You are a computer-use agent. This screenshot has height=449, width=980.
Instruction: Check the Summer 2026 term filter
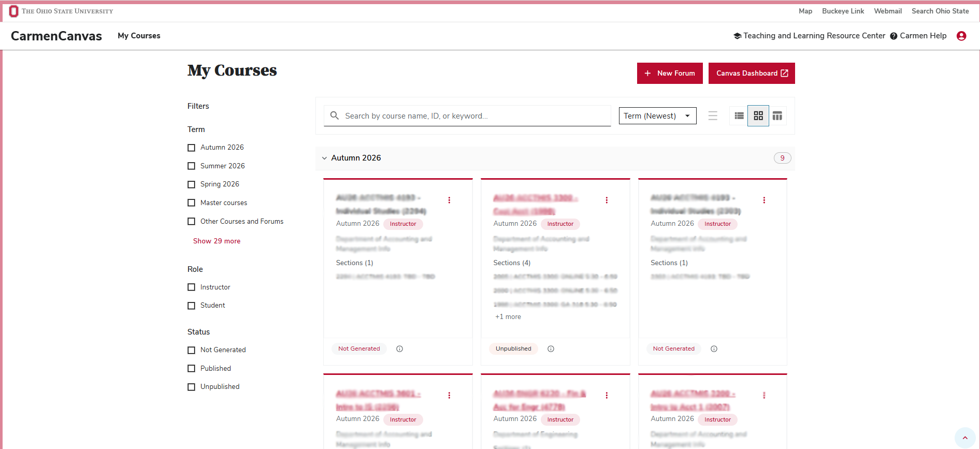(x=191, y=166)
